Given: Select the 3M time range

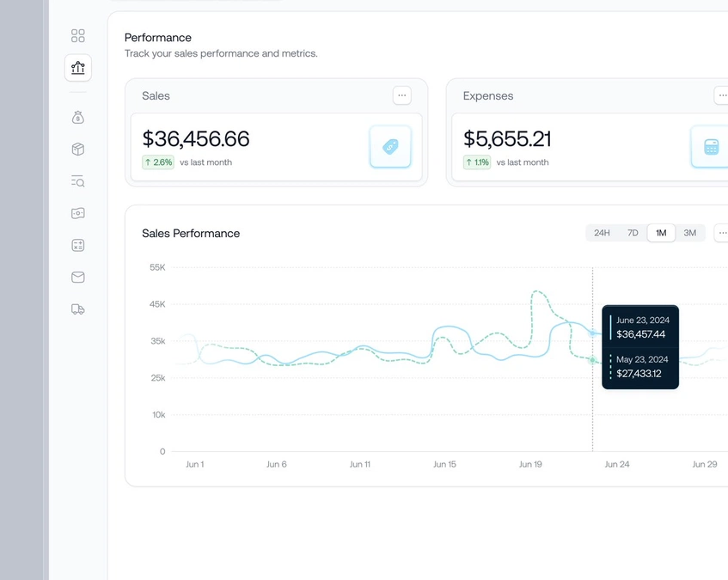Looking at the screenshot, I should (690, 233).
